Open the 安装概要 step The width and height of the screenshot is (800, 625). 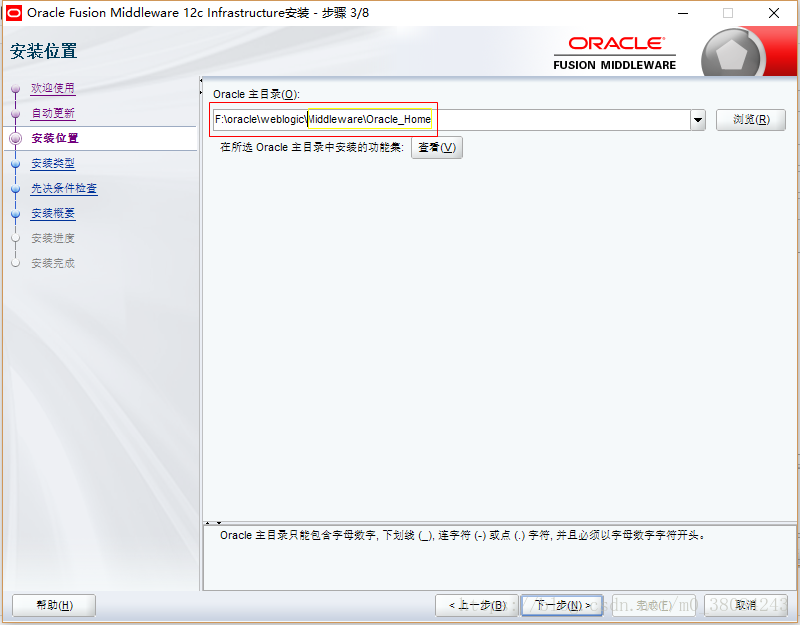(x=53, y=213)
